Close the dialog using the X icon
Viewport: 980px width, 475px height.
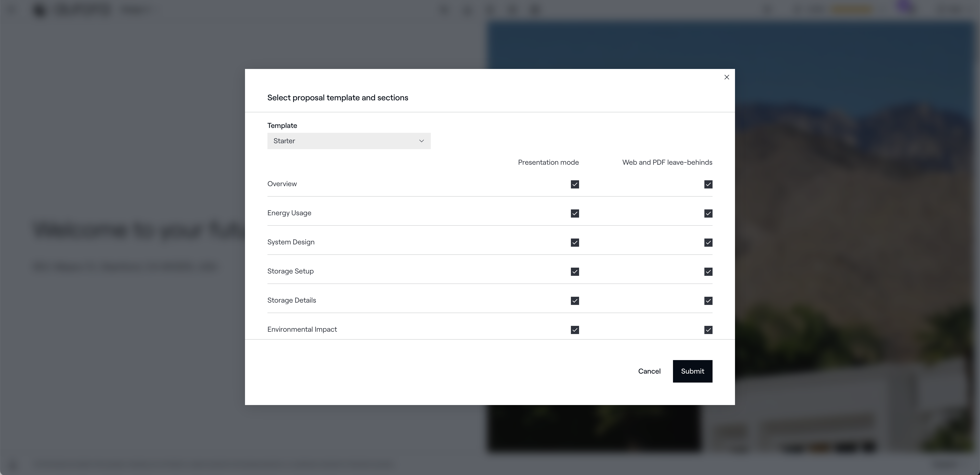[x=727, y=77]
